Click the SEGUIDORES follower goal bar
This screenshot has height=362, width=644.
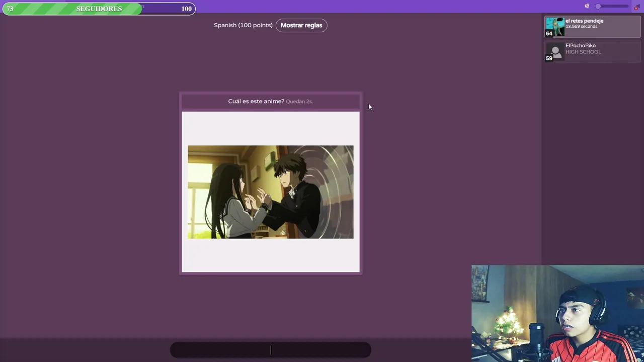click(99, 9)
